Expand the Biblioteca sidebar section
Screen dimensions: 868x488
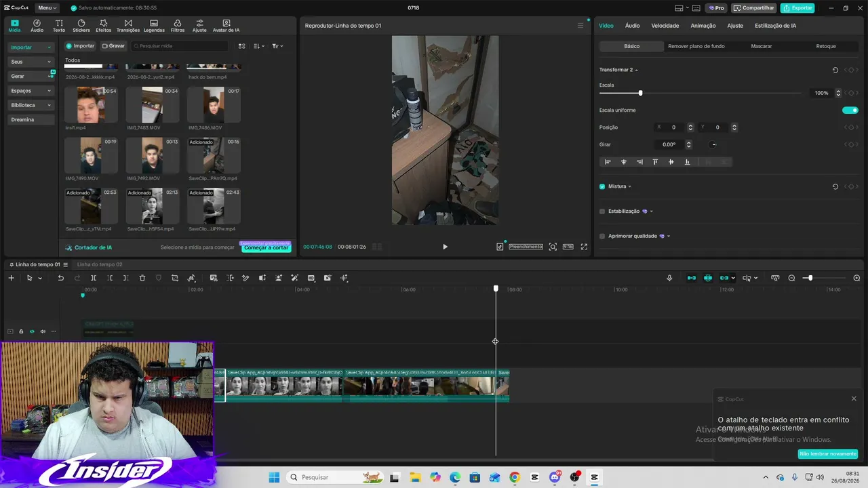pyautogui.click(x=31, y=105)
